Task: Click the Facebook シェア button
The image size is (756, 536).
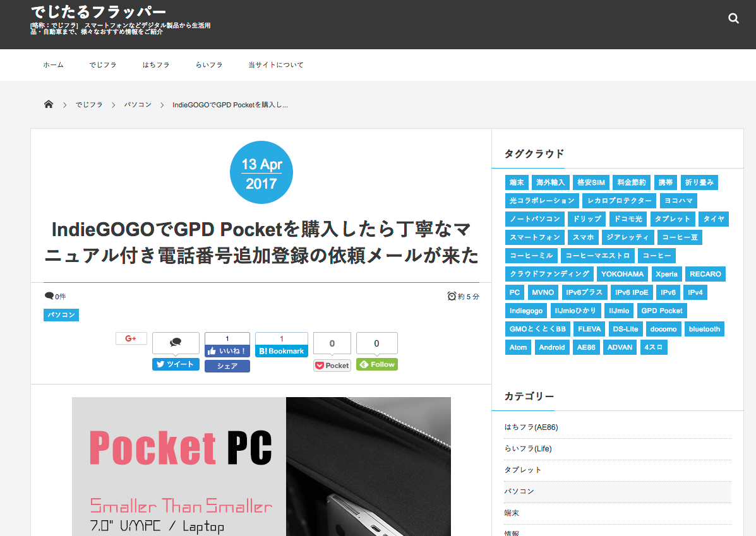Action: click(x=227, y=366)
